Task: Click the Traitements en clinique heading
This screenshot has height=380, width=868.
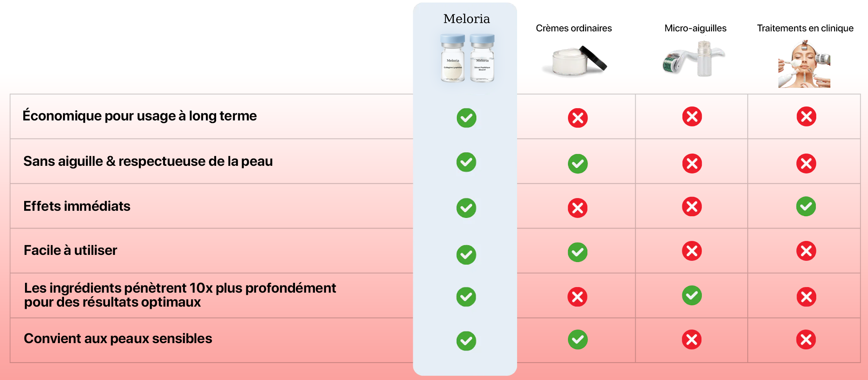Action: click(805, 28)
